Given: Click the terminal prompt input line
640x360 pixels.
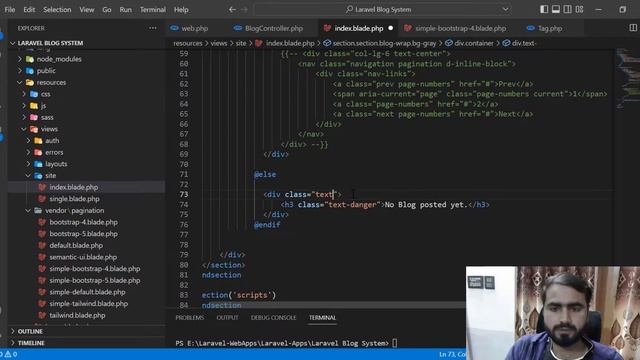Looking at the screenshot, I should [x=286, y=343].
